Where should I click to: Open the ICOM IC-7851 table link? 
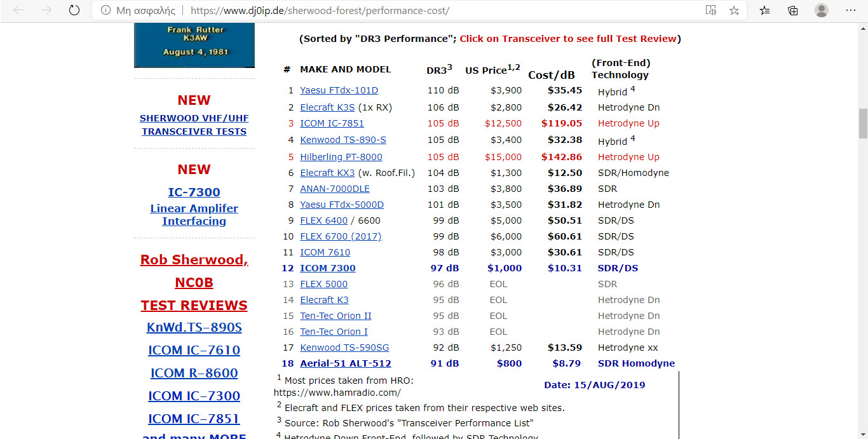tap(332, 123)
